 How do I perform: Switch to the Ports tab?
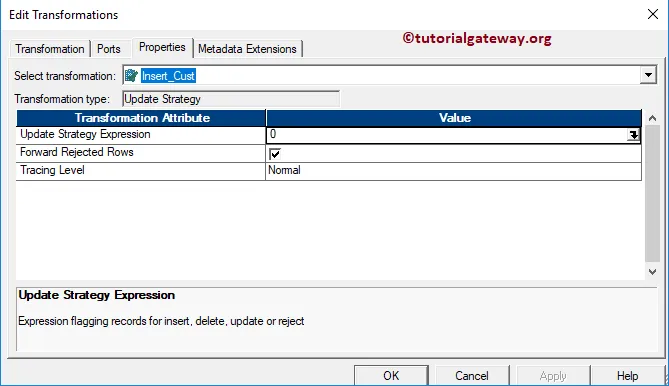(109, 49)
